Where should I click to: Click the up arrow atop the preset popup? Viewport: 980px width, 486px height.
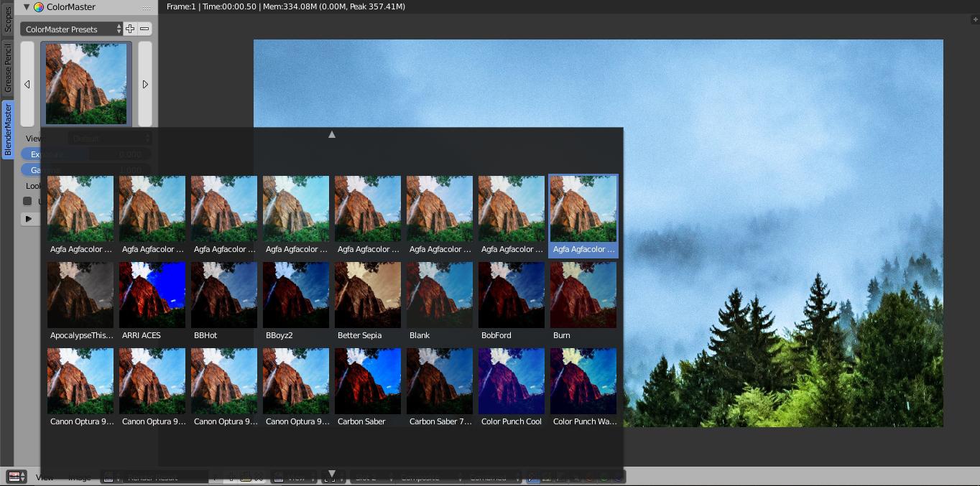coord(332,134)
